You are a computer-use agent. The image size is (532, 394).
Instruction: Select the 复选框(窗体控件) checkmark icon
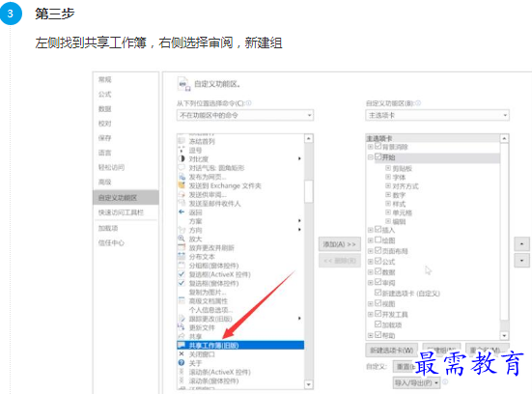(x=182, y=283)
